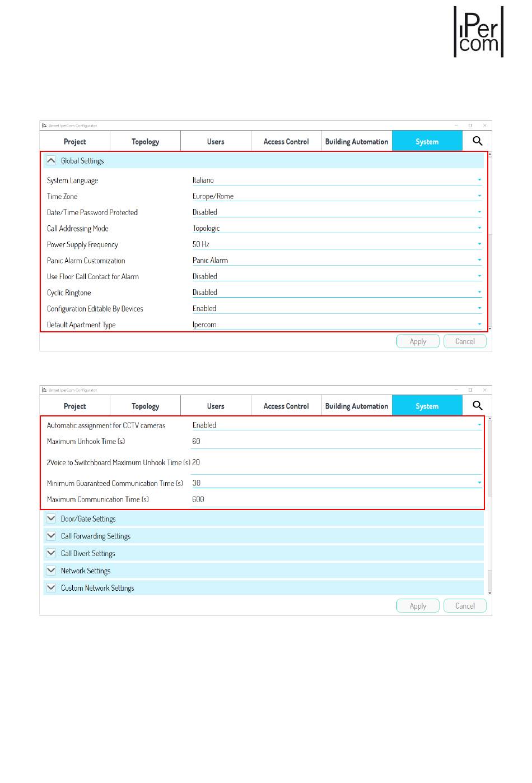Switch to Users tab in lower window
This screenshot has width=532, height=783.
(x=216, y=406)
